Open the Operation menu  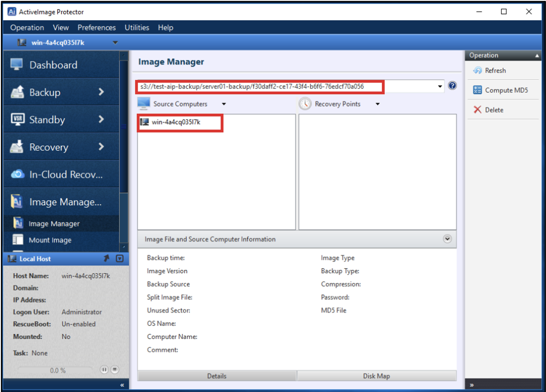27,28
